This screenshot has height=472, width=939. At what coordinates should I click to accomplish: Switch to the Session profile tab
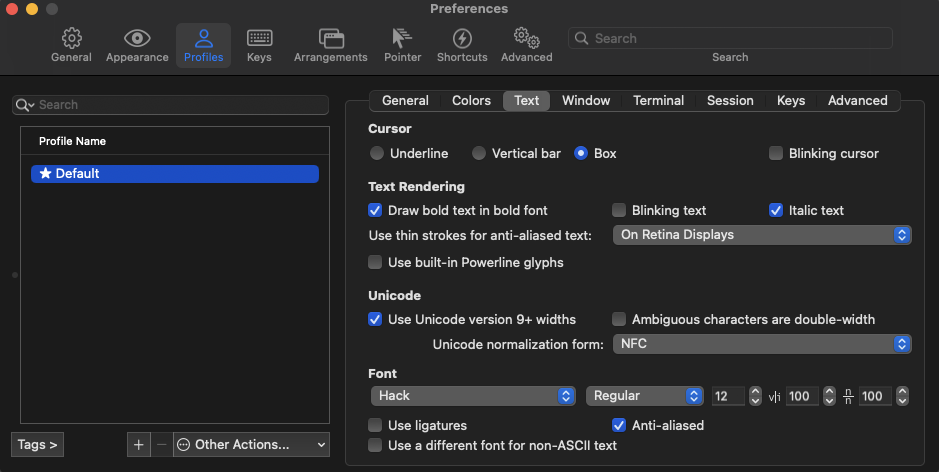pos(730,101)
